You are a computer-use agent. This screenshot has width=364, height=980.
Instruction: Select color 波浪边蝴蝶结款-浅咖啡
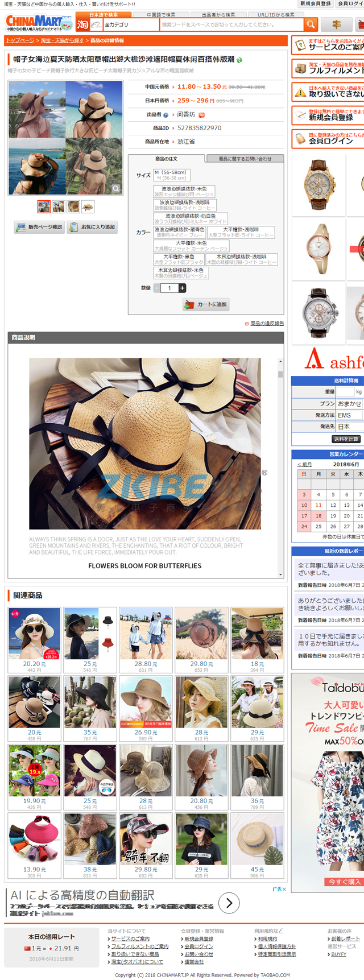(184, 205)
